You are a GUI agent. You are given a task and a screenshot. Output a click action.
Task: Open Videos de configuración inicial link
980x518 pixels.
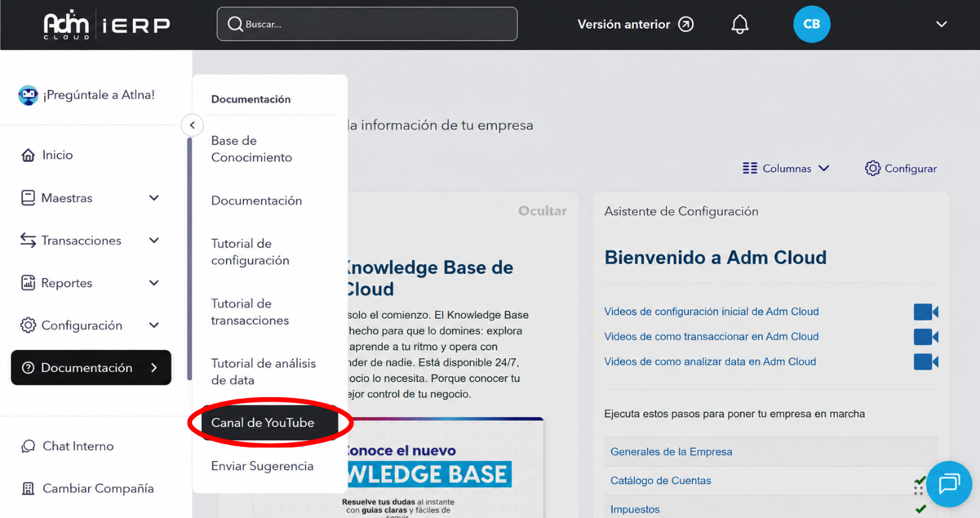coord(711,312)
